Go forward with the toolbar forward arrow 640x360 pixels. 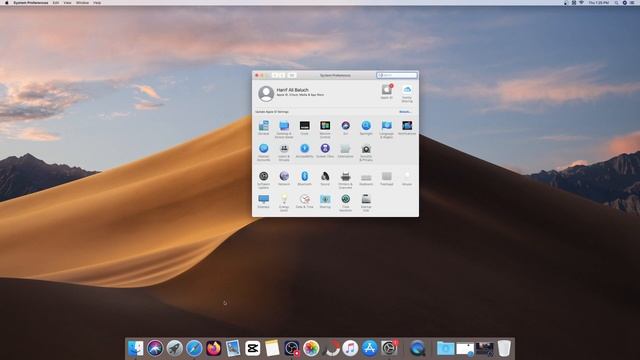pos(282,75)
